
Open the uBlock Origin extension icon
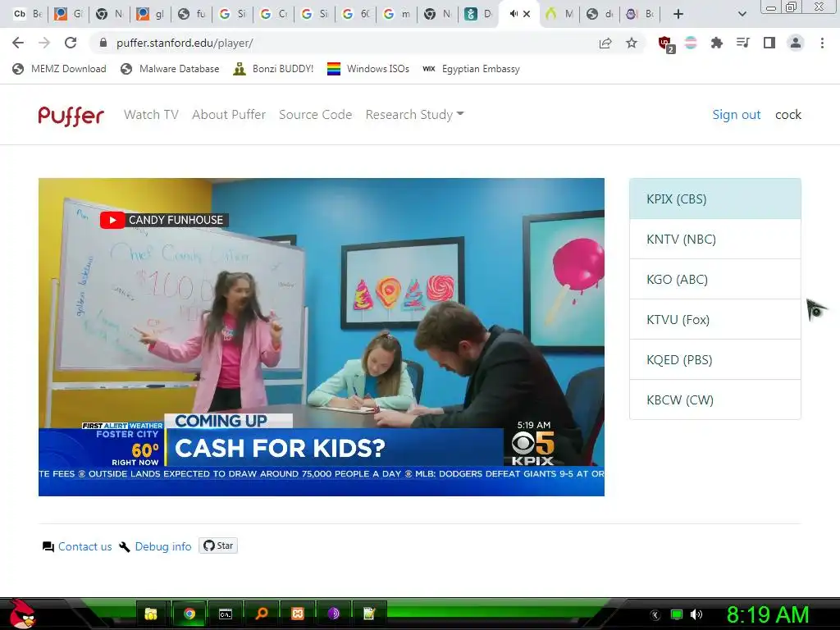point(666,44)
